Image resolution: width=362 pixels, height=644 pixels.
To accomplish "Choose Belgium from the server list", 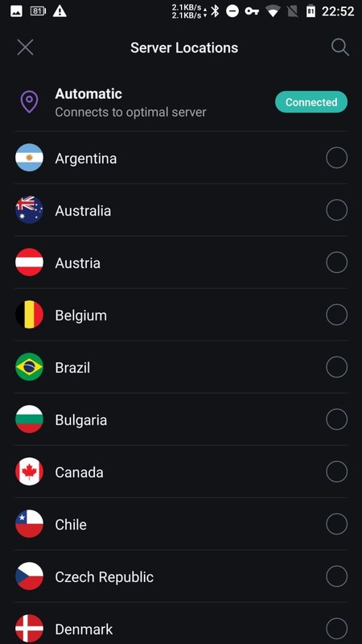I will 181,315.
